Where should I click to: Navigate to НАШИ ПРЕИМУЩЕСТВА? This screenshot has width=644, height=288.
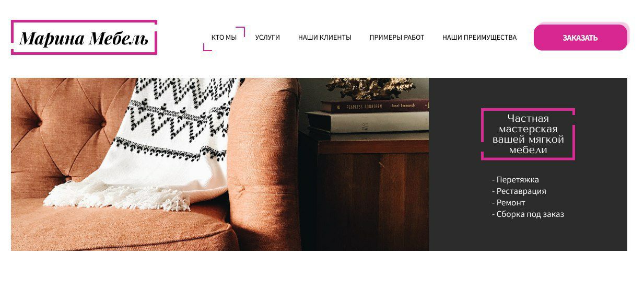pyautogui.click(x=479, y=38)
